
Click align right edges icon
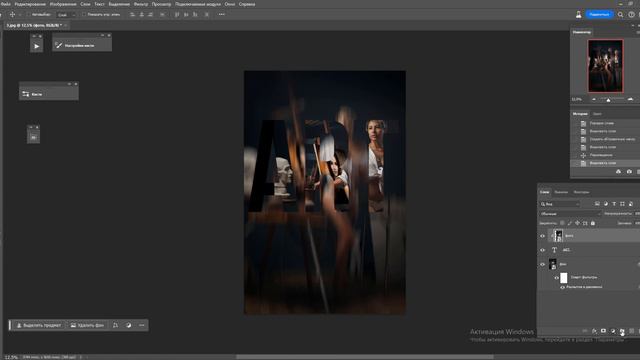pos(151,14)
